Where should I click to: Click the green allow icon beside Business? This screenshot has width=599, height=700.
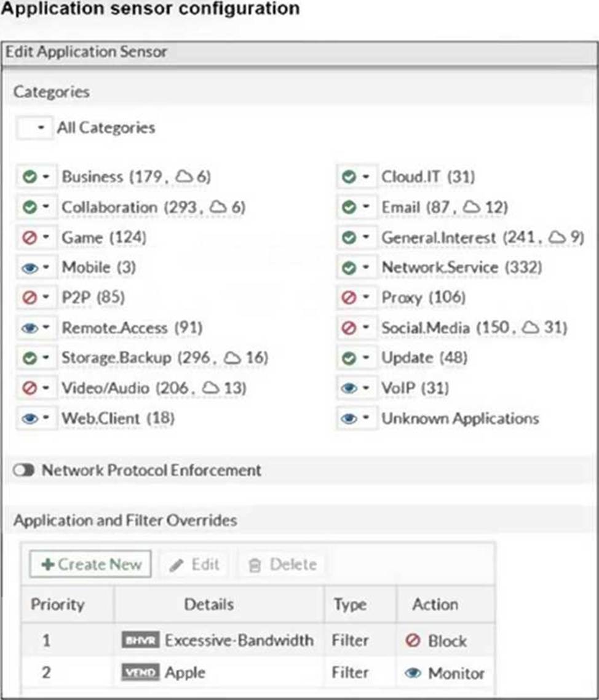coord(29,177)
